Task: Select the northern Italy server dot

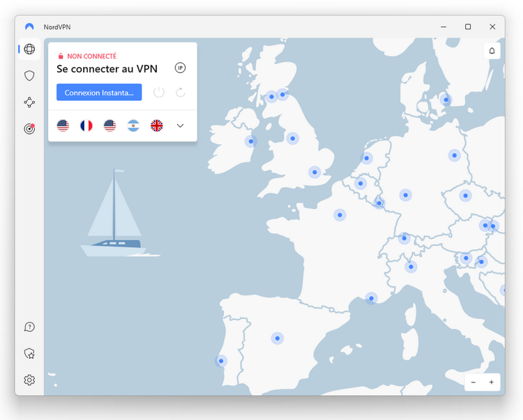Action: point(411,267)
